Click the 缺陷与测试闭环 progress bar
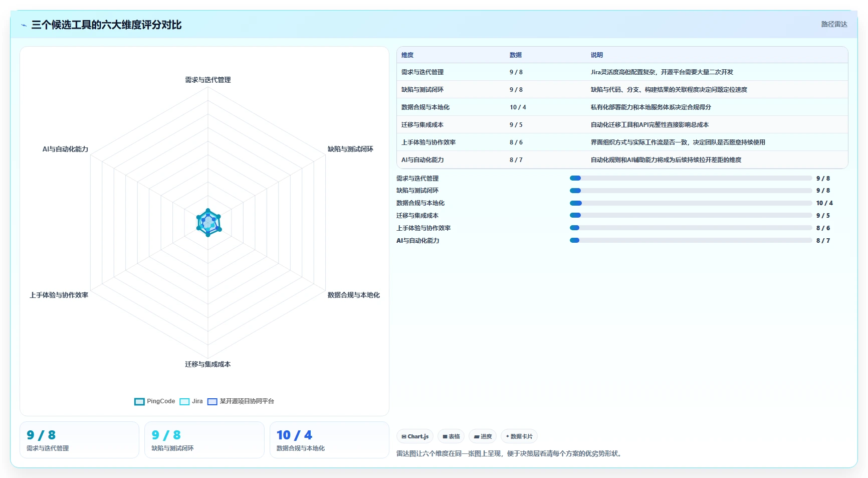This screenshot has width=868, height=478. tap(691, 191)
